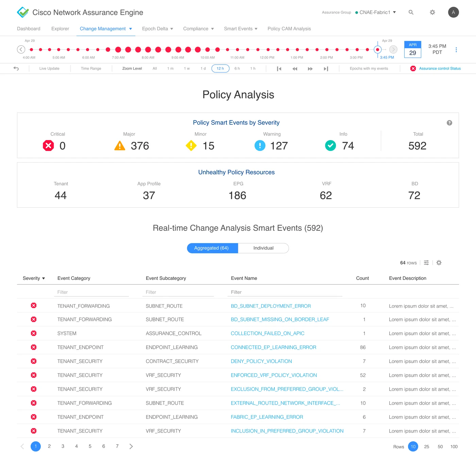The width and height of the screenshot is (476, 476).
Task: Jump to first epoch
Action: [x=279, y=69]
